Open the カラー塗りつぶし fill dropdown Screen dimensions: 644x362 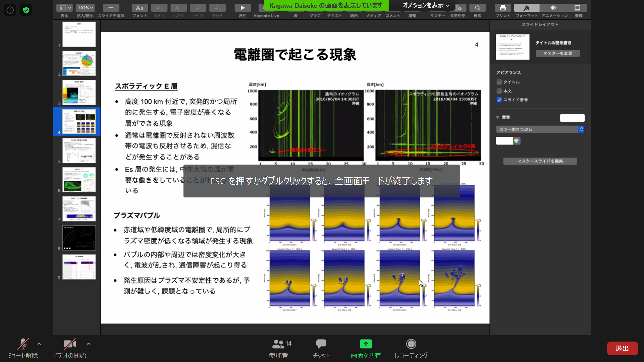[540, 129]
